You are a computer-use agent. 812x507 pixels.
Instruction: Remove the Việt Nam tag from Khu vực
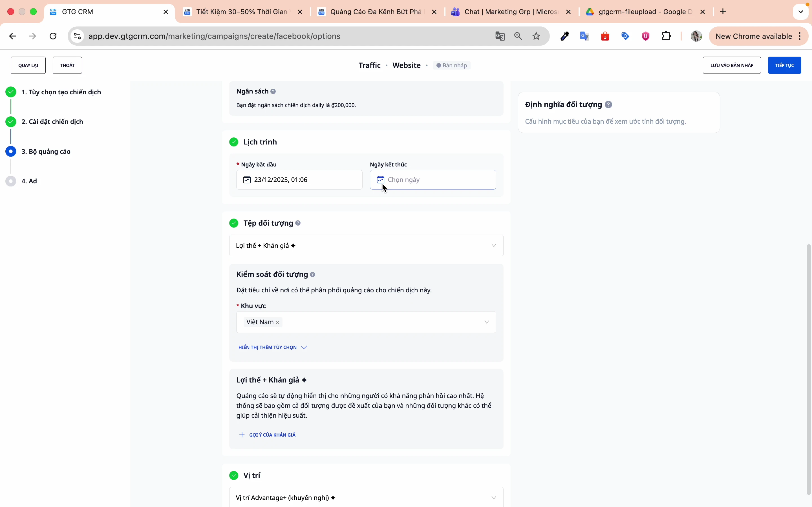pyautogui.click(x=277, y=323)
